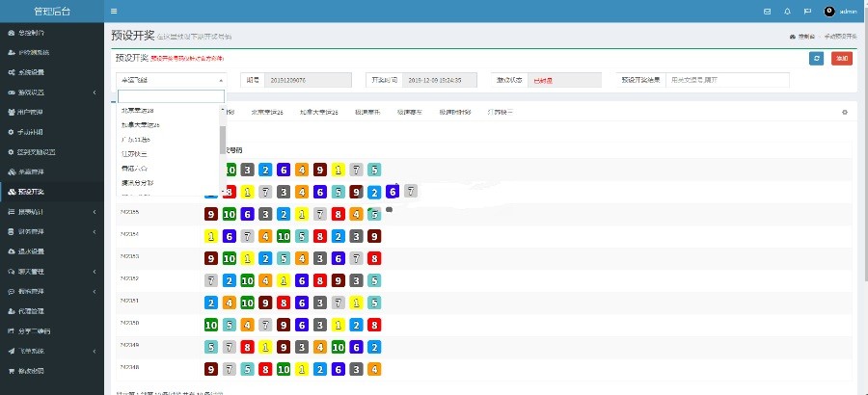Image resolution: width=868 pixels, height=395 pixels.
Task: Click the first ball in row 742348
Action: point(210,368)
